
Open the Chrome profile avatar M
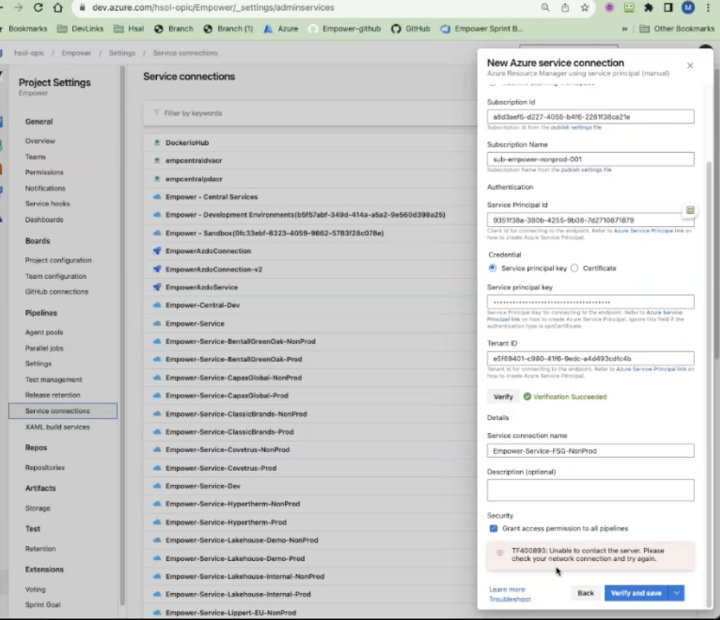coord(688,7)
